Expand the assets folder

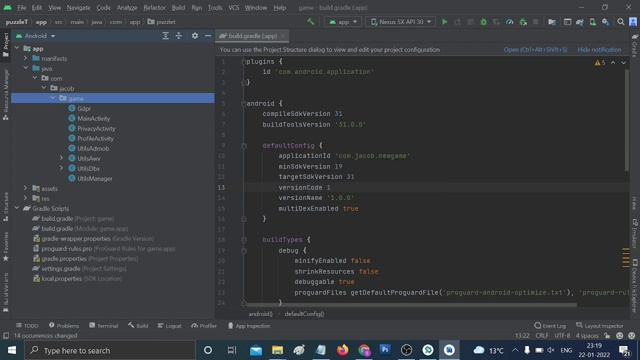(x=26, y=188)
